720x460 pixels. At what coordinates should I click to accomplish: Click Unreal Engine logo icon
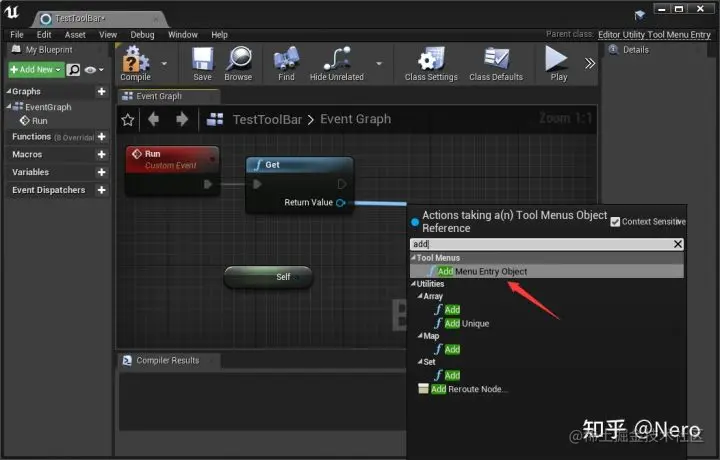[12, 12]
